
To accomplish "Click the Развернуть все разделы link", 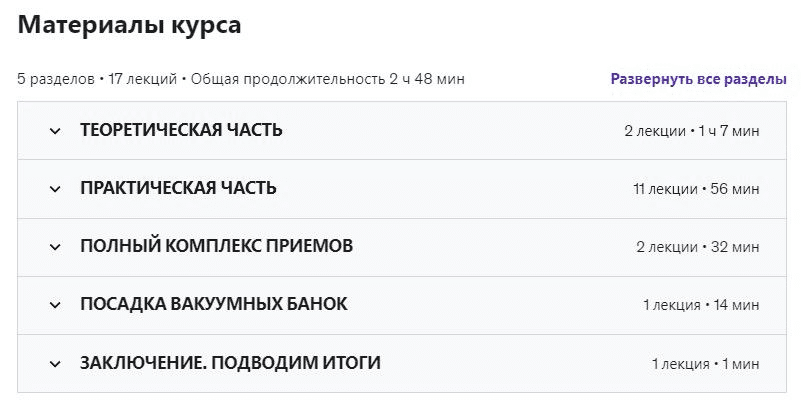I will [x=698, y=79].
